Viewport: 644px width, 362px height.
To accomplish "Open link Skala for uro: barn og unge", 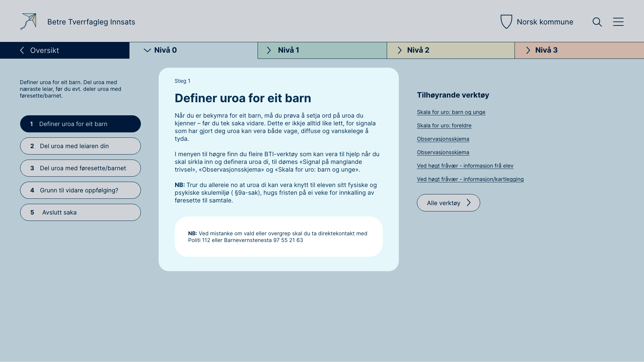I will 451,112.
